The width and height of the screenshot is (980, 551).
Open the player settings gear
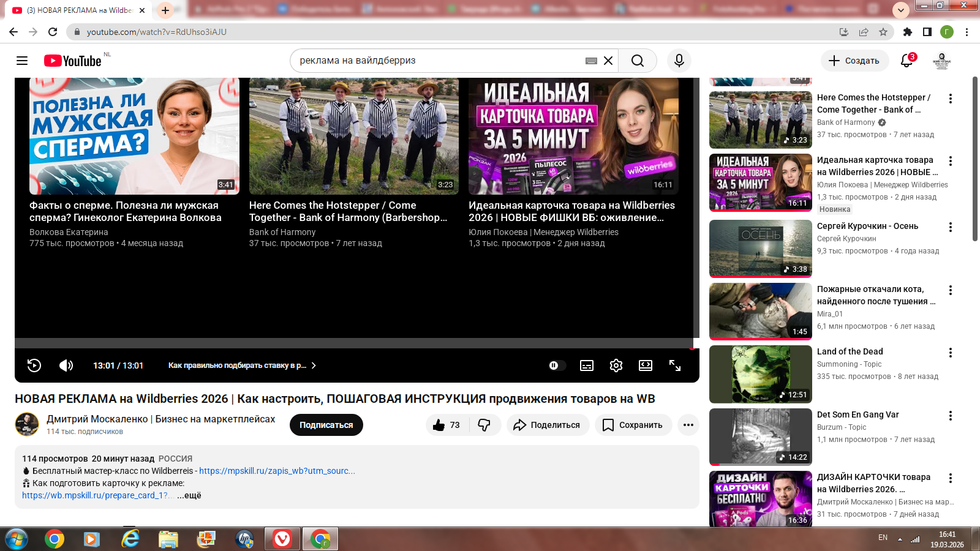tap(616, 365)
